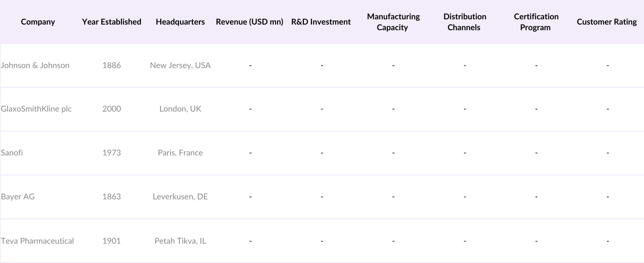Select the R&D Investment column header

(x=321, y=22)
